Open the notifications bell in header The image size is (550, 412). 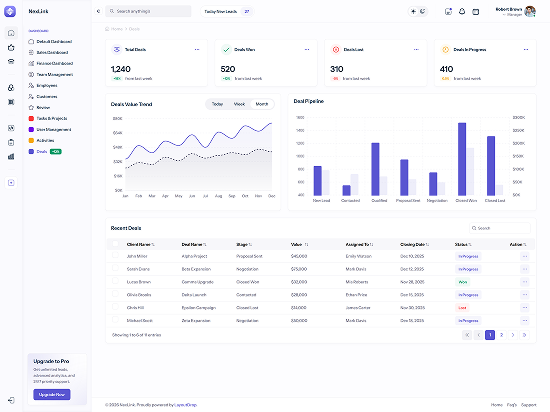(462, 12)
